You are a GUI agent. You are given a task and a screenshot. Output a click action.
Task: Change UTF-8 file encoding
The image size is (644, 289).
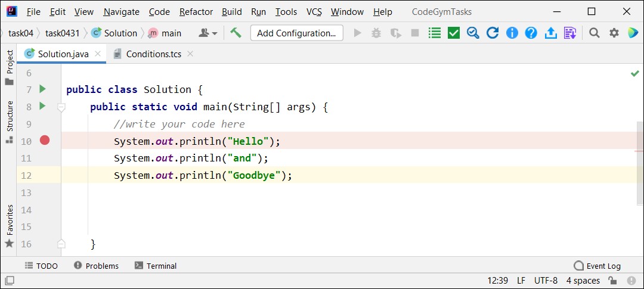[546, 281]
